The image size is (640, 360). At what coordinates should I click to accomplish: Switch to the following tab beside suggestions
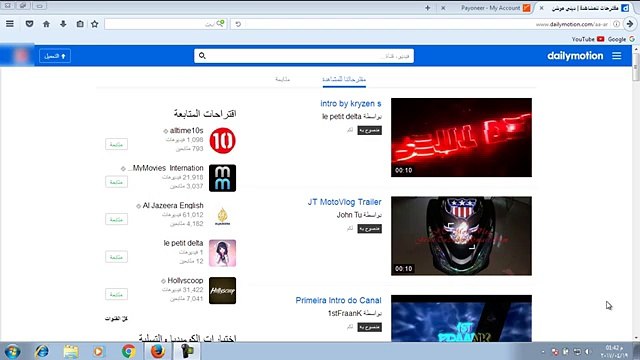click(x=282, y=79)
